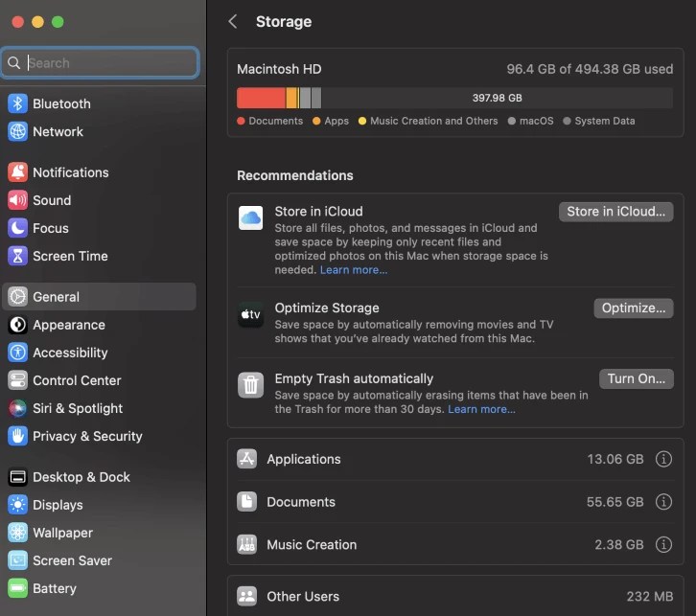This screenshot has height=616, width=696.
Task: Click the Store in iCloud... button
Action: 616,212
